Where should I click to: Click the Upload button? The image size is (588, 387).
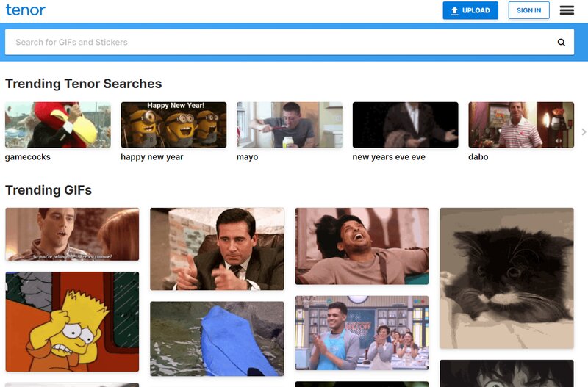(470, 10)
